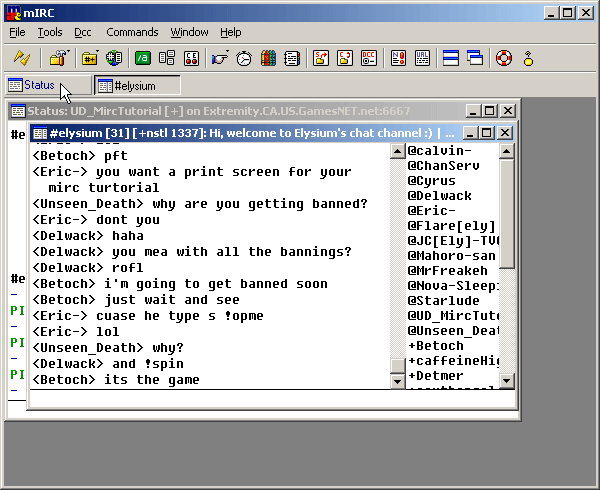The image size is (600, 490).
Task: Open the Address Book pointing hand icon
Action: coord(220,58)
